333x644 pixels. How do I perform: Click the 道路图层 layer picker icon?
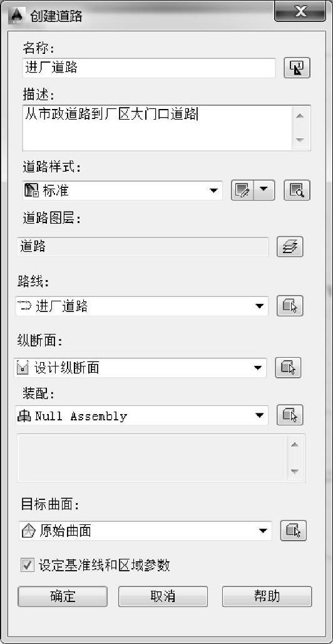(x=290, y=247)
